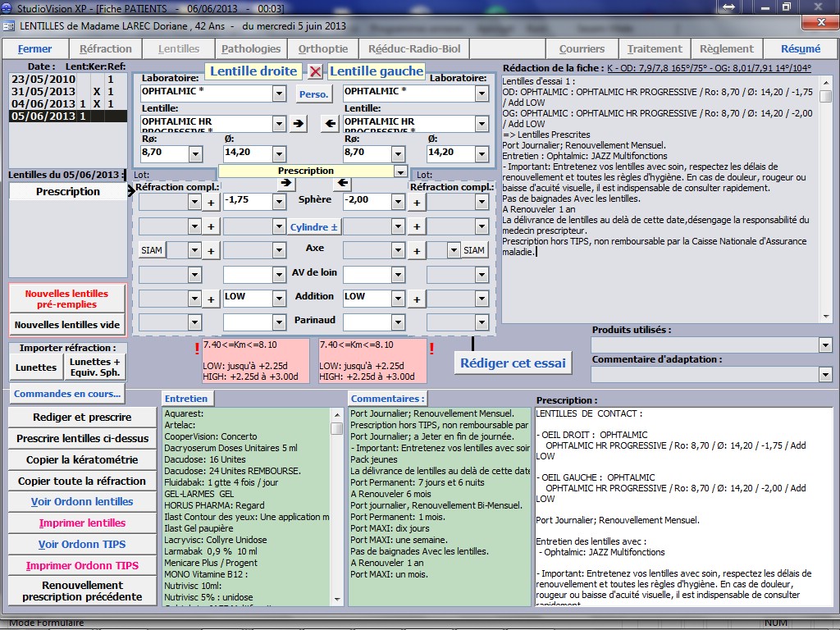Open the Courriers tab
Viewport: 840px width, 630px height.
click(x=582, y=49)
